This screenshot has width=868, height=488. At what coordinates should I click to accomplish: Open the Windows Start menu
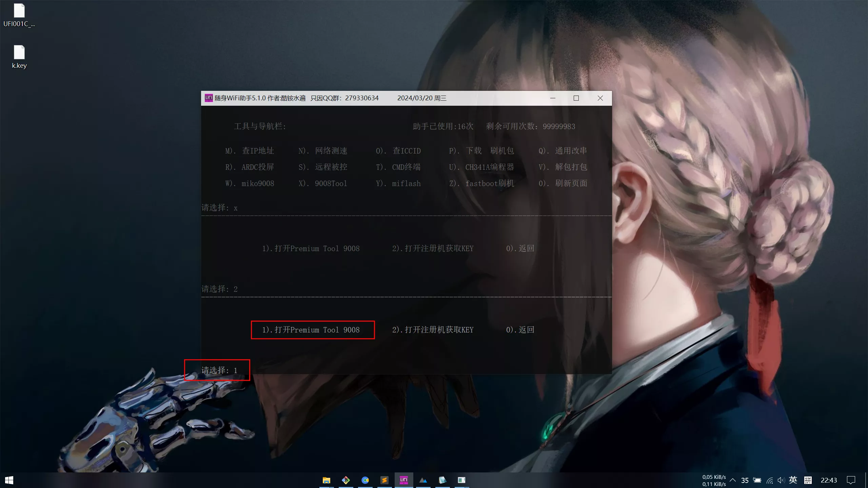point(9,480)
